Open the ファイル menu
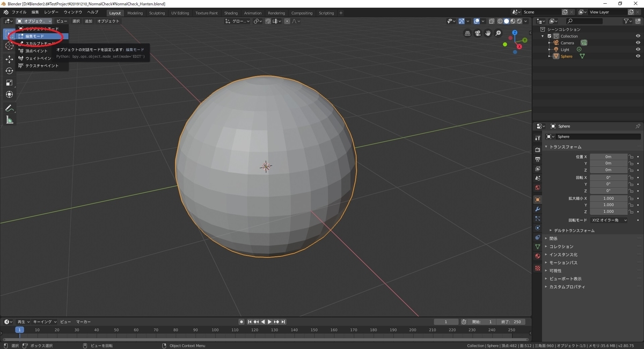The width and height of the screenshot is (644, 349). [x=19, y=12]
